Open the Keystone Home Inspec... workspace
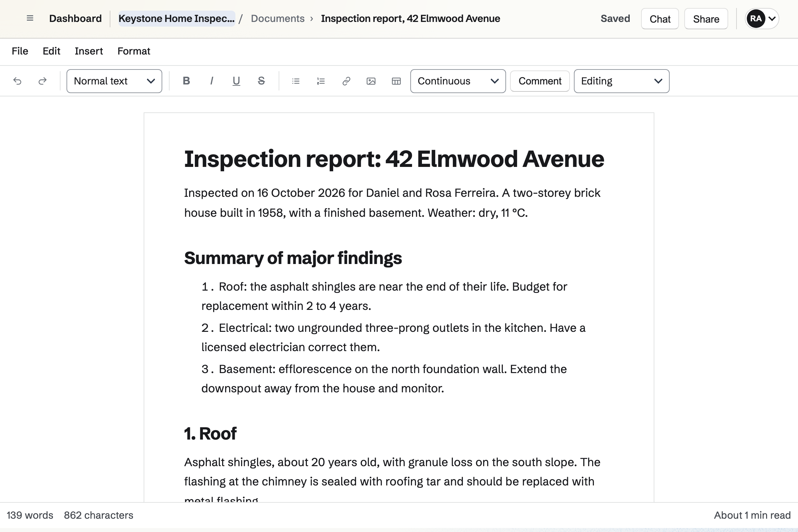Viewport: 798px width, 532px height. 177,18
